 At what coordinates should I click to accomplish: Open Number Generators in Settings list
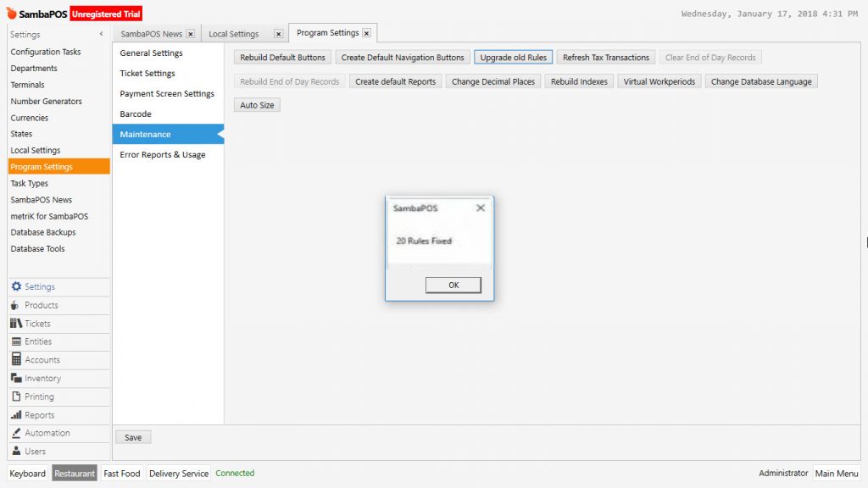tap(58, 102)
